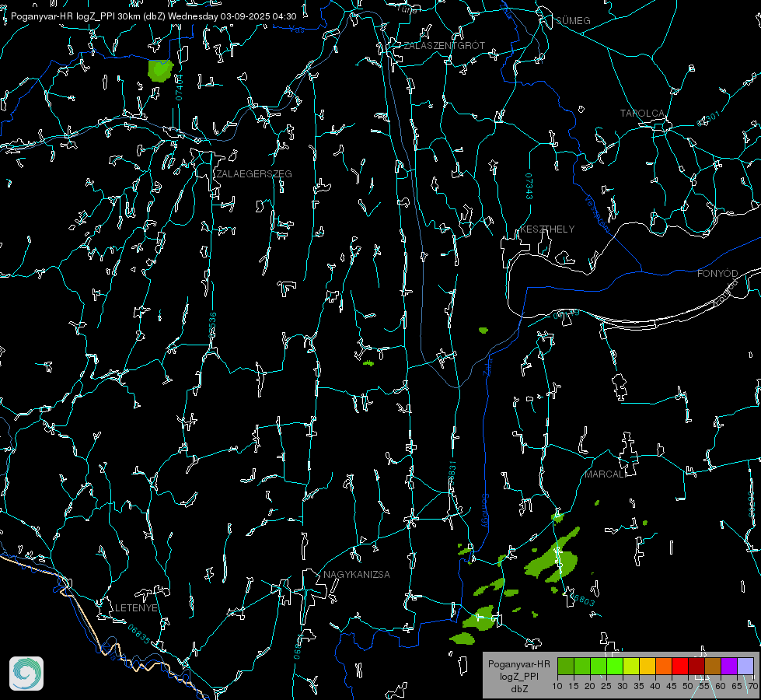Click the Poganyvar-HR legend label

pyautogui.click(x=518, y=664)
